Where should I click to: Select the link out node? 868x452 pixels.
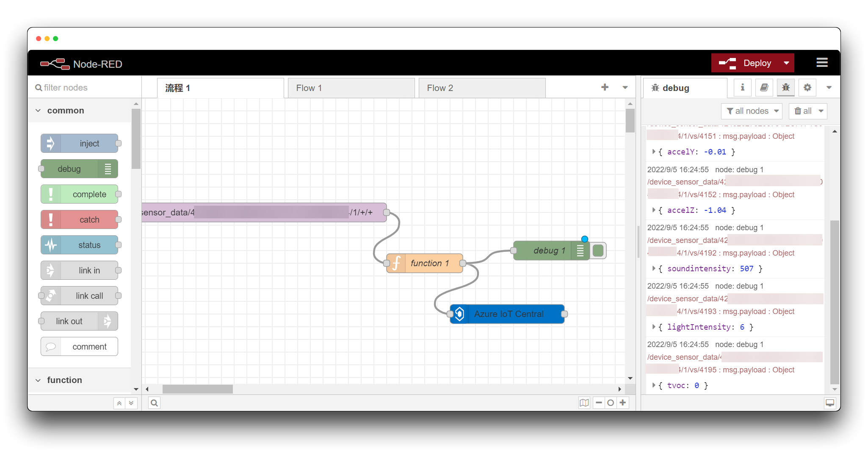pyautogui.click(x=79, y=321)
